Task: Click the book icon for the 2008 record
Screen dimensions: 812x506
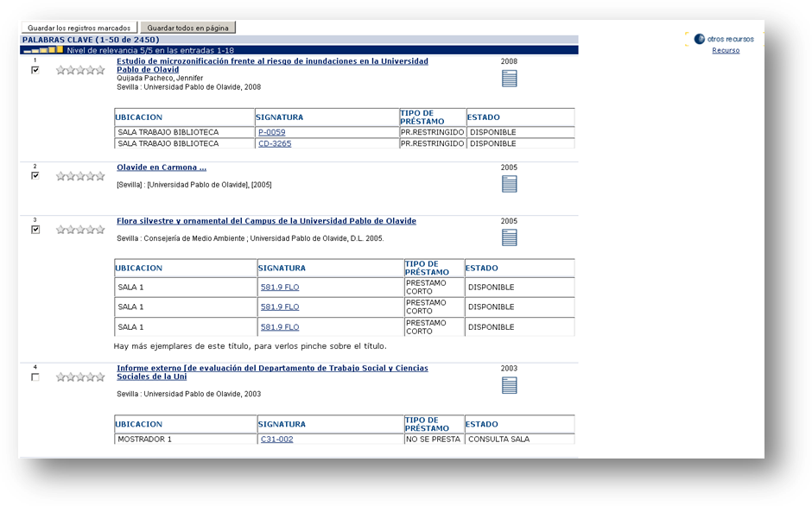Action: click(509, 79)
